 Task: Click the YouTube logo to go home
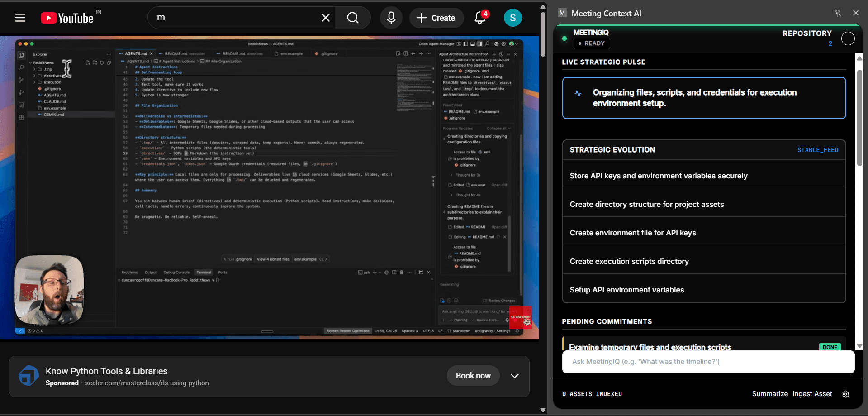pyautogui.click(x=67, y=18)
